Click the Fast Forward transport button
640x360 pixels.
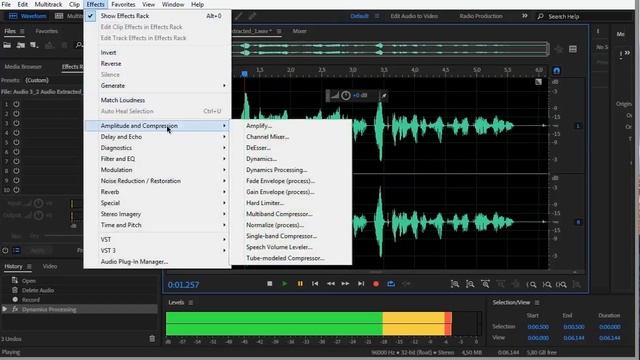(345, 284)
